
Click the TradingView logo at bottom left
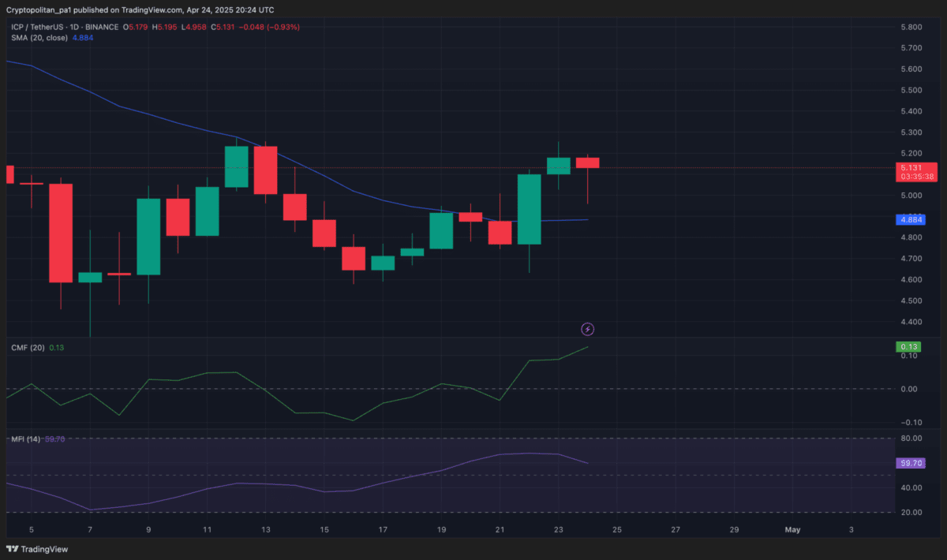coord(36,549)
